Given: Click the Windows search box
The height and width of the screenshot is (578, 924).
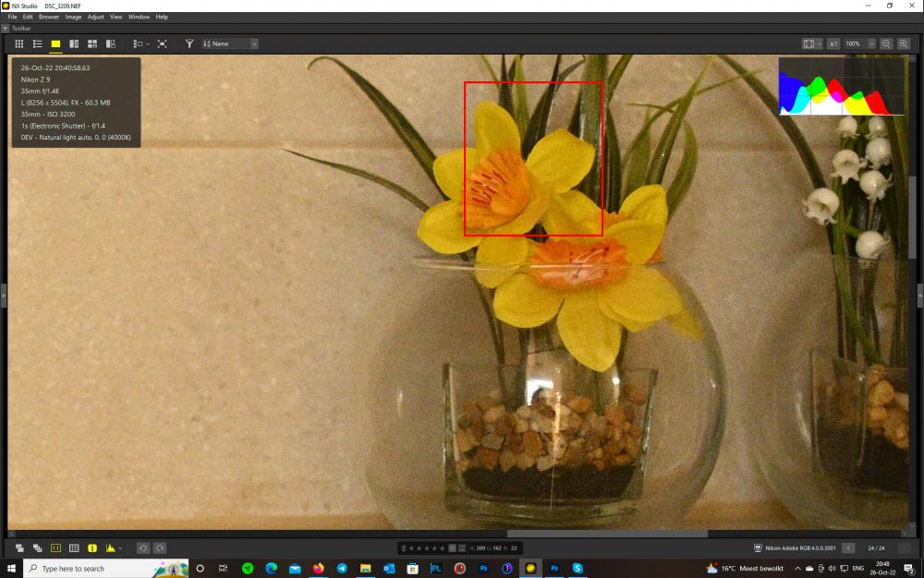Looking at the screenshot, I should tap(106, 569).
